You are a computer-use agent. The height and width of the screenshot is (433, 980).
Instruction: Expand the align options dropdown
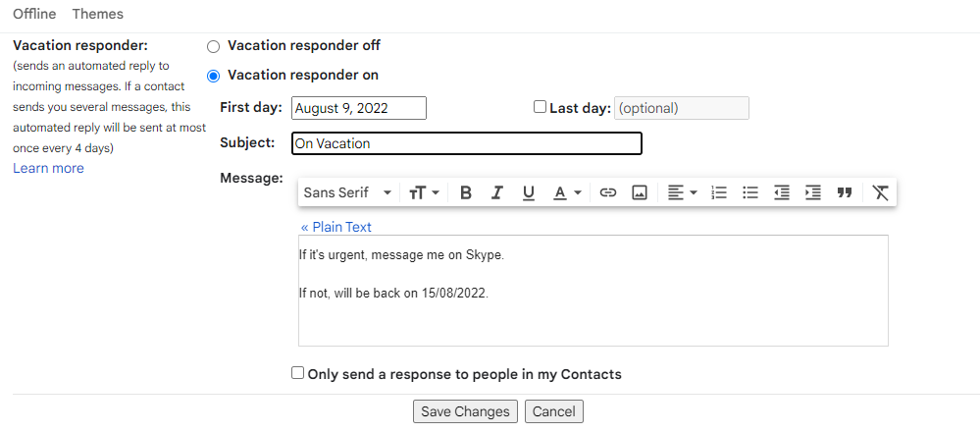pos(682,193)
